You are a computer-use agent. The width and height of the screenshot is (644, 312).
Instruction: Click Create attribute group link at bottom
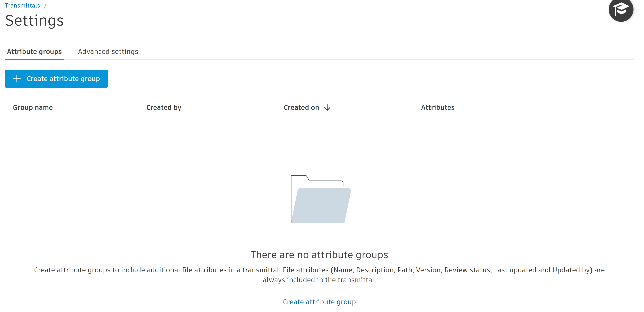pyautogui.click(x=319, y=302)
